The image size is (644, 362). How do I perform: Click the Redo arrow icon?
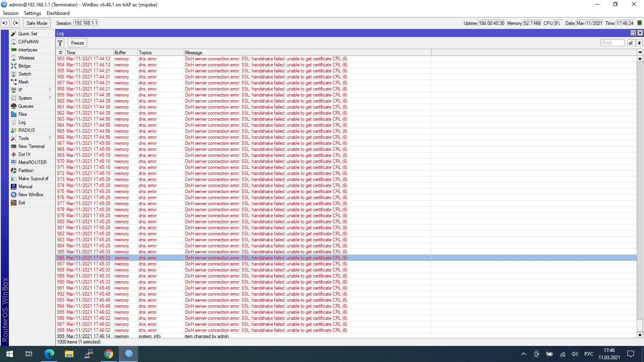15,23
